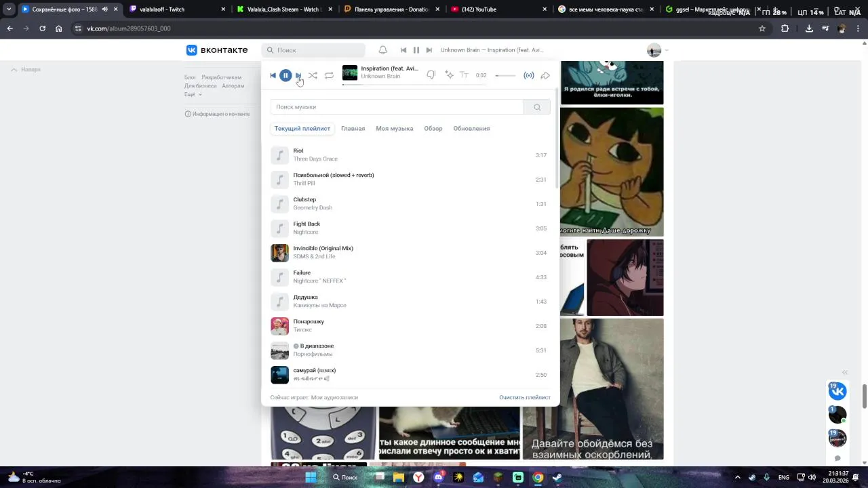Open the Обновления tab
The image size is (868, 488).
tap(471, 129)
